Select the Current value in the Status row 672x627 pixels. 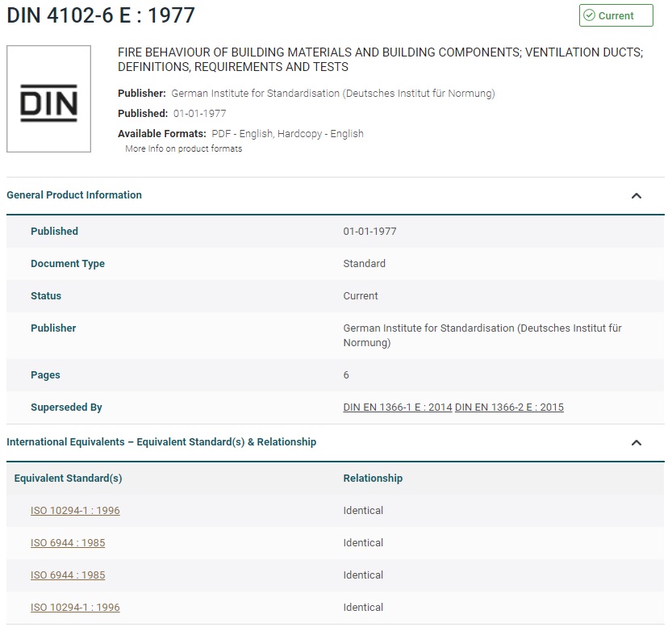[x=361, y=295]
